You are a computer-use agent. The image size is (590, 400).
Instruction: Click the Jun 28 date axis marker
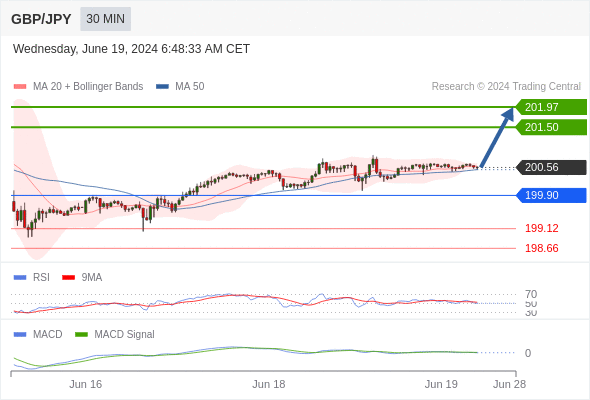[509, 384]
